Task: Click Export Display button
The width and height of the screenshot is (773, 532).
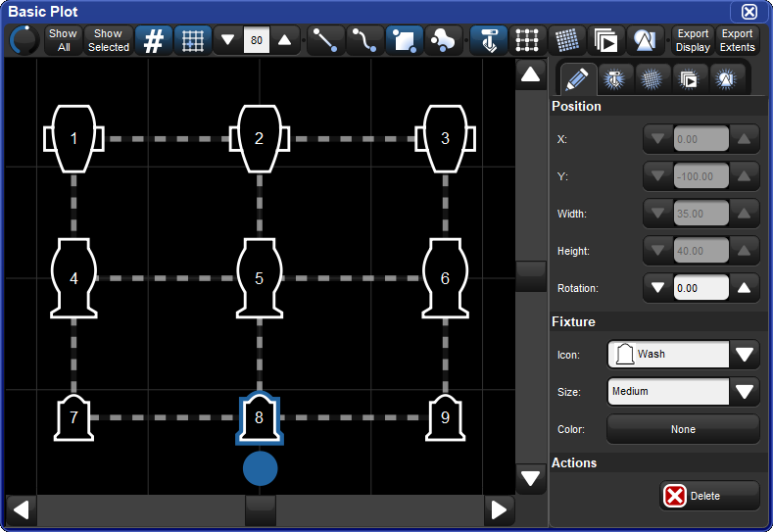Action: coord(693,40)
